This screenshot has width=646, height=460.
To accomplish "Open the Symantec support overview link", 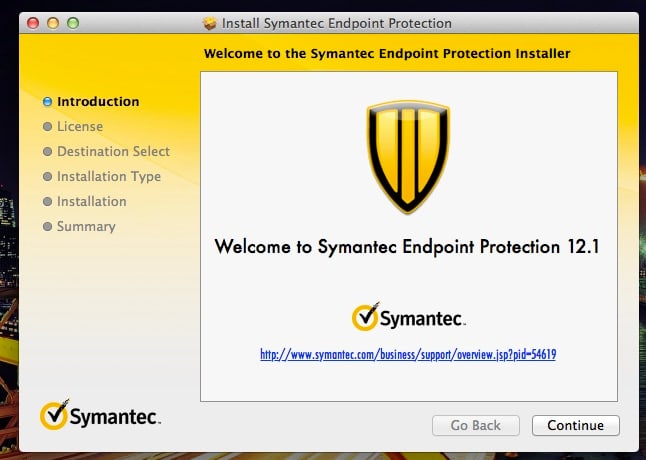I will (408, 354).
